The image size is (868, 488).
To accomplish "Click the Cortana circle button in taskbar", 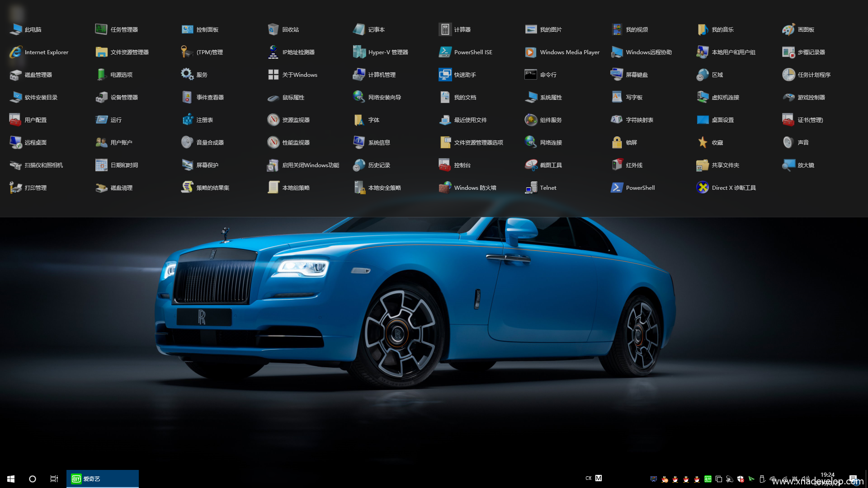I will (x=33, y=479).
